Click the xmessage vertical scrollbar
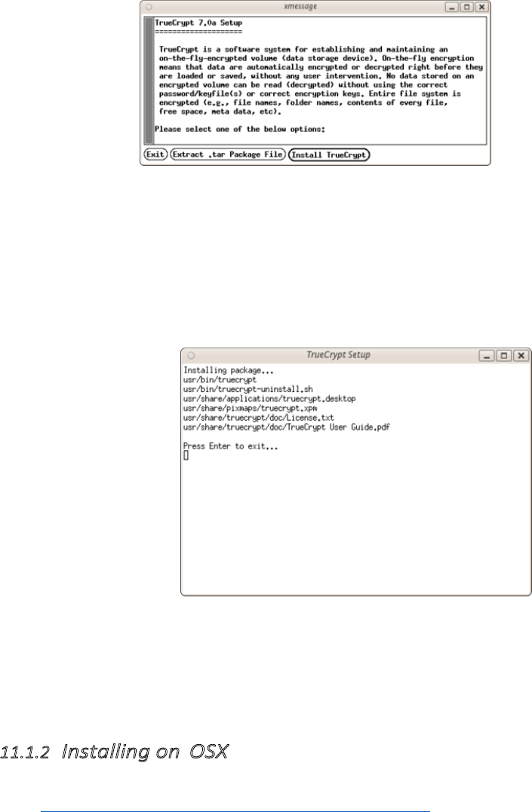Image resolution: width=532 pixels, height=812 pixels. point(149,80)
